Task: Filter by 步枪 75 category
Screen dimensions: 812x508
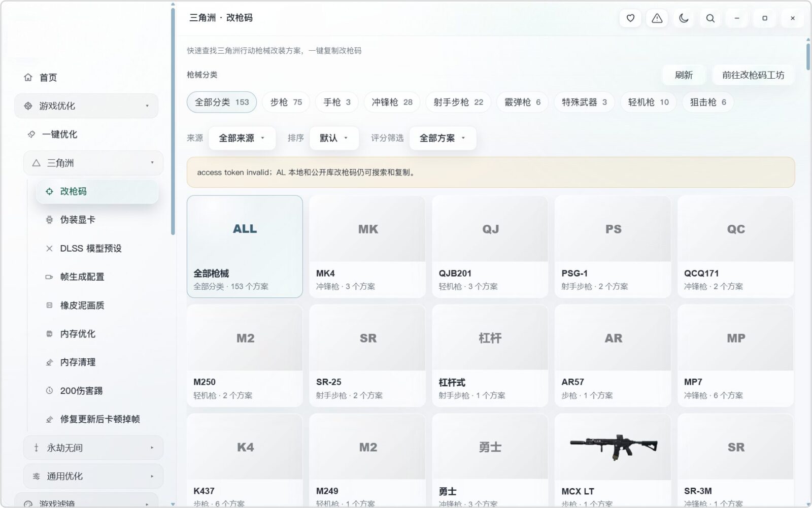Action: point(286,102)
